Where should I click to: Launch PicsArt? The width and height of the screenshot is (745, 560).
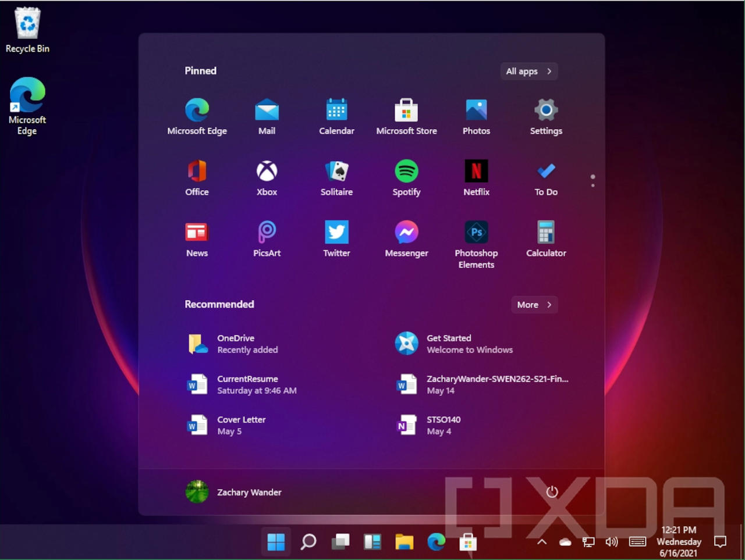tap(267, 239)
